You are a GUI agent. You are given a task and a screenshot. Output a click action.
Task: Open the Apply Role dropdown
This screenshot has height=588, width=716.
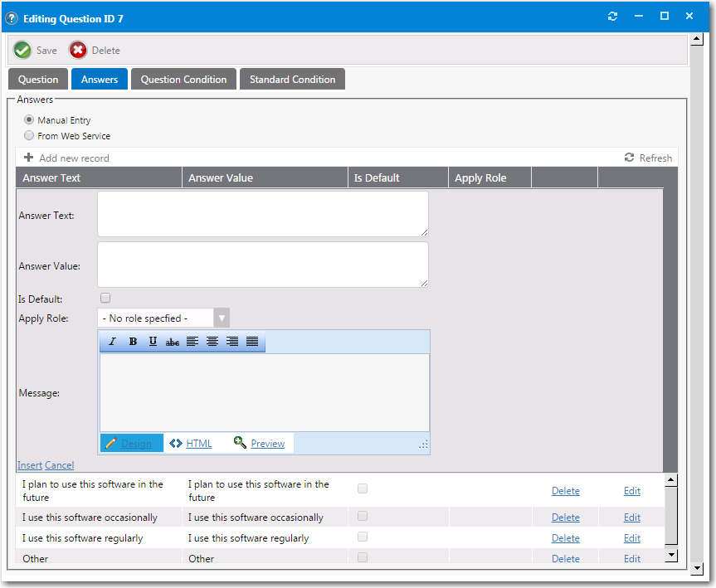pyautogui.click(x=221, y=318)
